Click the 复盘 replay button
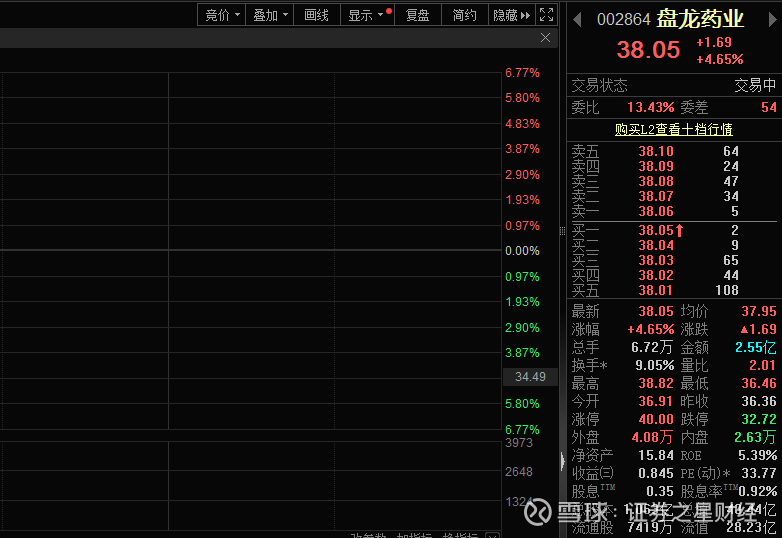The image size is (782, 538). point(418,15)
